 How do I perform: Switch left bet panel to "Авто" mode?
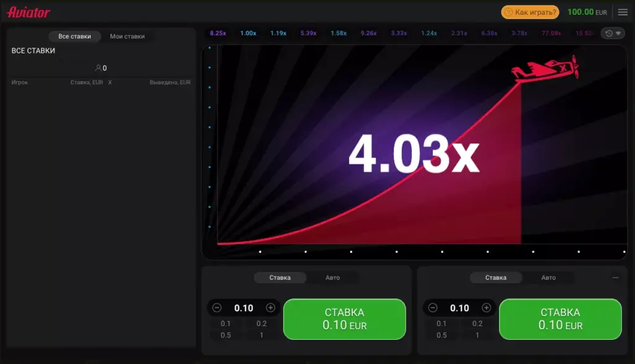[x=332, y=278]
